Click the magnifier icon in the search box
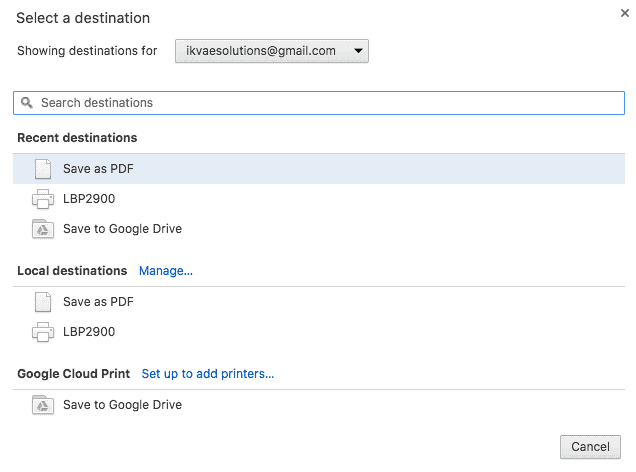This screenshot has height=472, width=636. pos(27,103)
